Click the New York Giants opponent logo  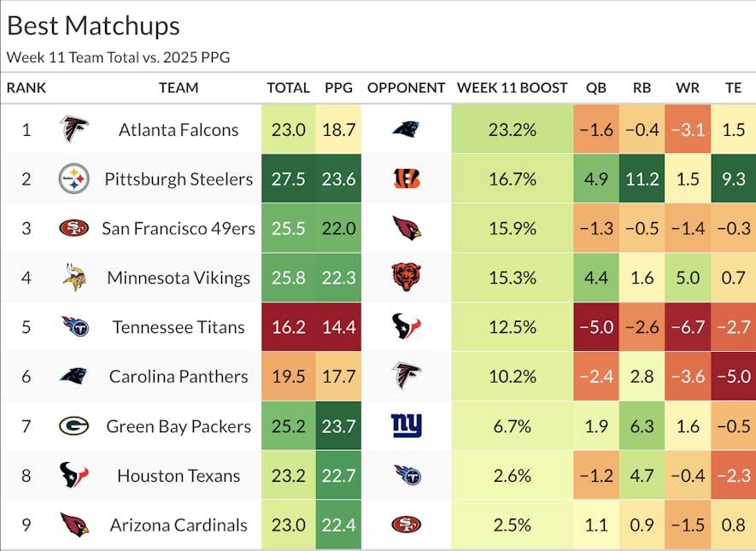coord(407,425)
